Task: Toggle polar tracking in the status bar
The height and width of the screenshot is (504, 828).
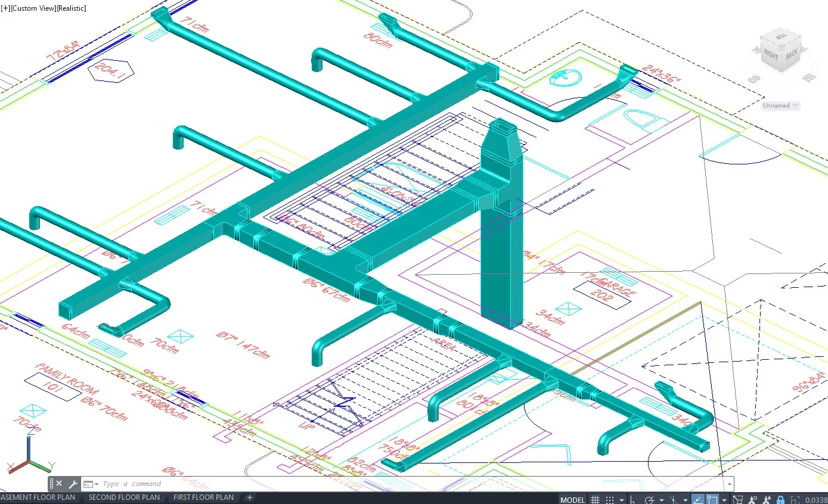Action: tap(650, 499)
